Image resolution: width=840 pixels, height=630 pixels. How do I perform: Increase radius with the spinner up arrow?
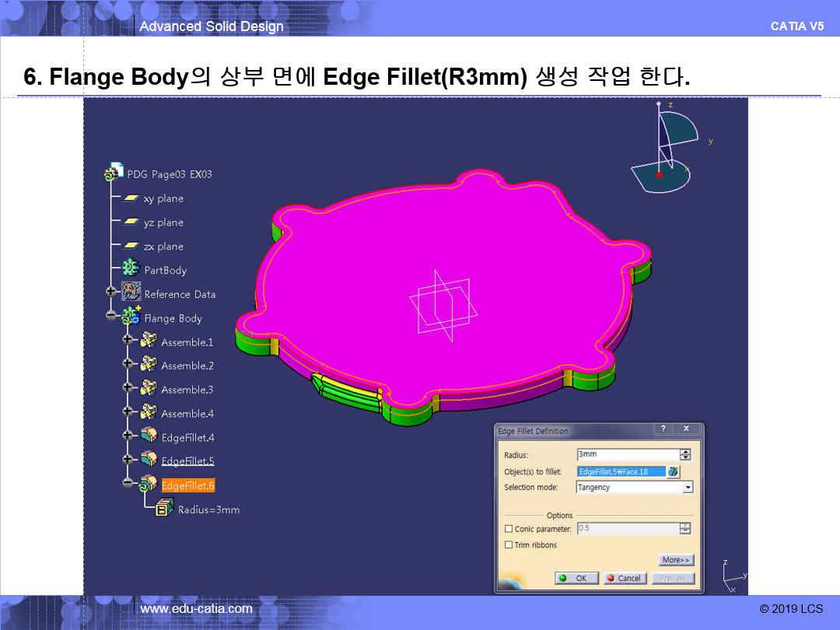685,452
